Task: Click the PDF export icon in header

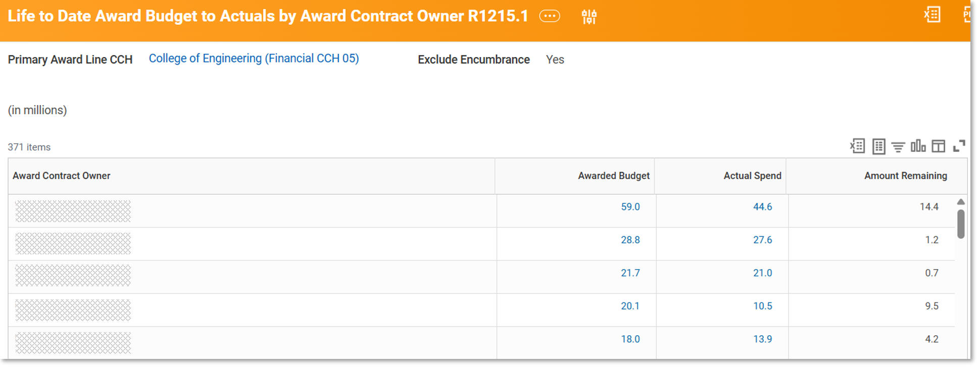Action: click(x=966, y=15)
